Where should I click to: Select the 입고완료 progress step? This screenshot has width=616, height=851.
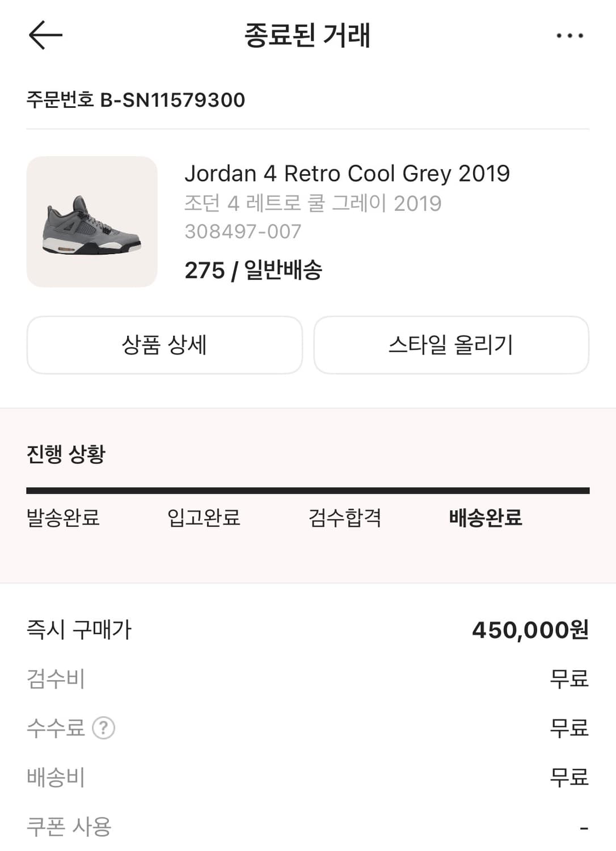(204, 517)
